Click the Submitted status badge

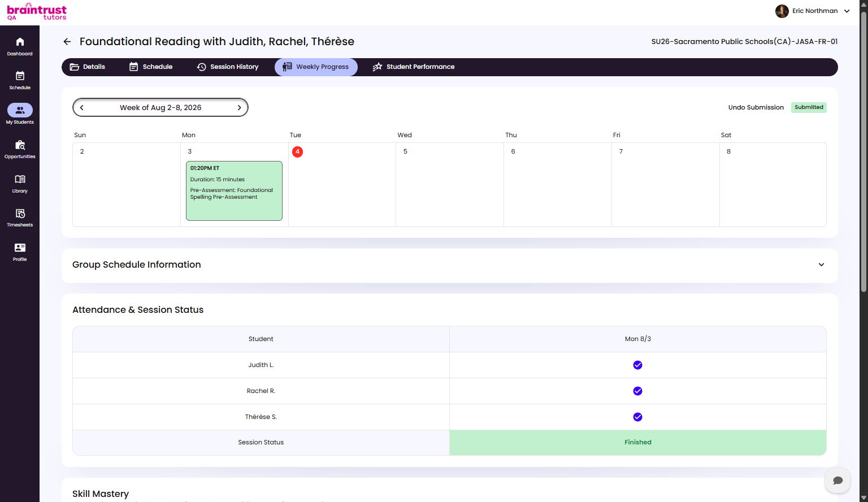[x=809, y=107]
